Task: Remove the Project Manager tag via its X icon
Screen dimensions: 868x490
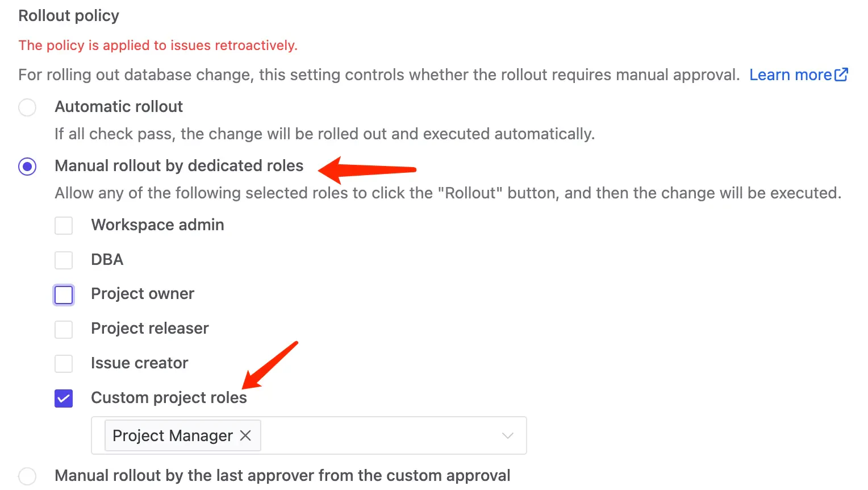Action: coord(246,435)
